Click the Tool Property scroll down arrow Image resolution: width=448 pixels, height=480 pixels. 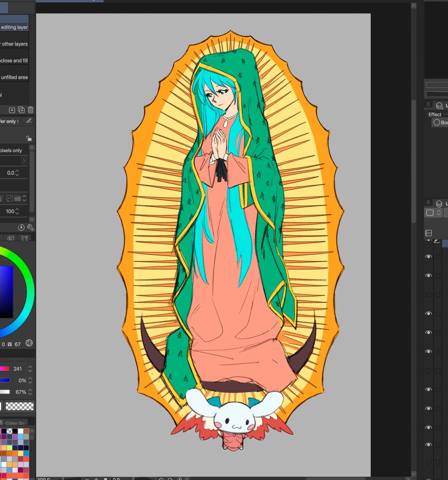(32, 219)
